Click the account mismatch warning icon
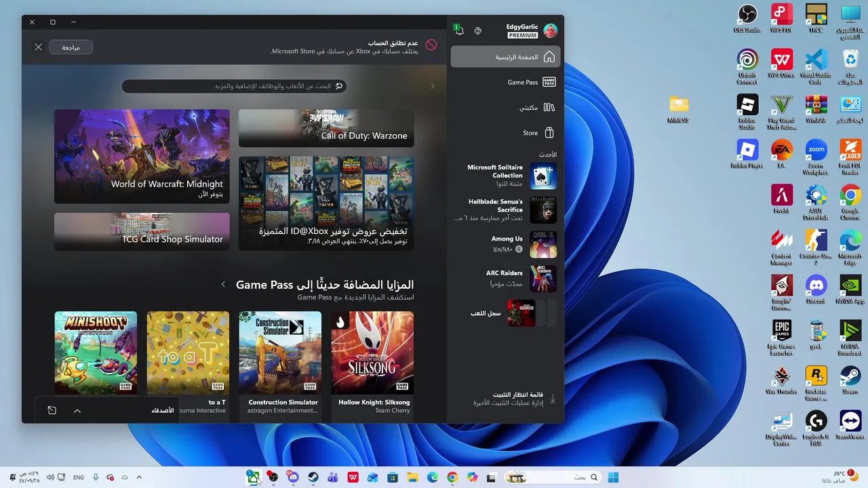 pos(431,45)
